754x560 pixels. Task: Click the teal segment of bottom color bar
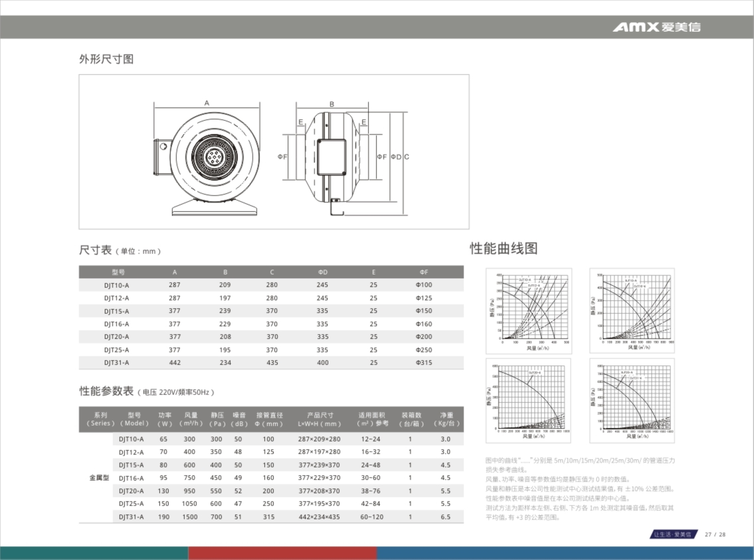(x=94, y=553)
